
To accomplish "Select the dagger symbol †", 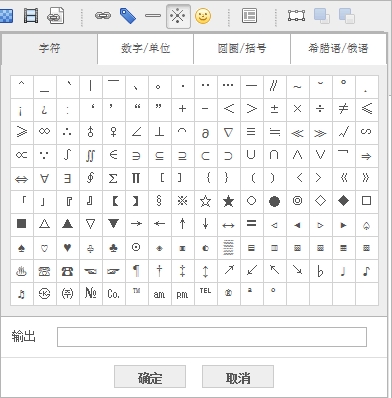I will (x=159, y=270).
